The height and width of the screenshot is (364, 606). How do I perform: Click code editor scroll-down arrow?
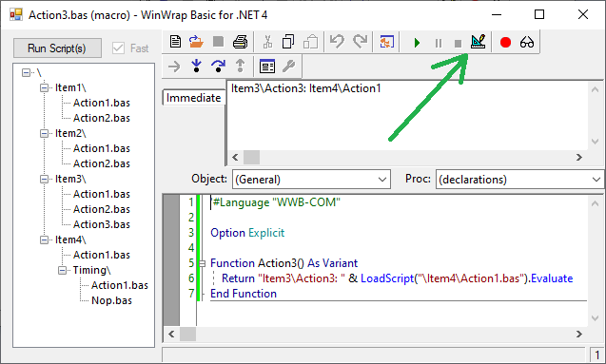tap(596, 318)
